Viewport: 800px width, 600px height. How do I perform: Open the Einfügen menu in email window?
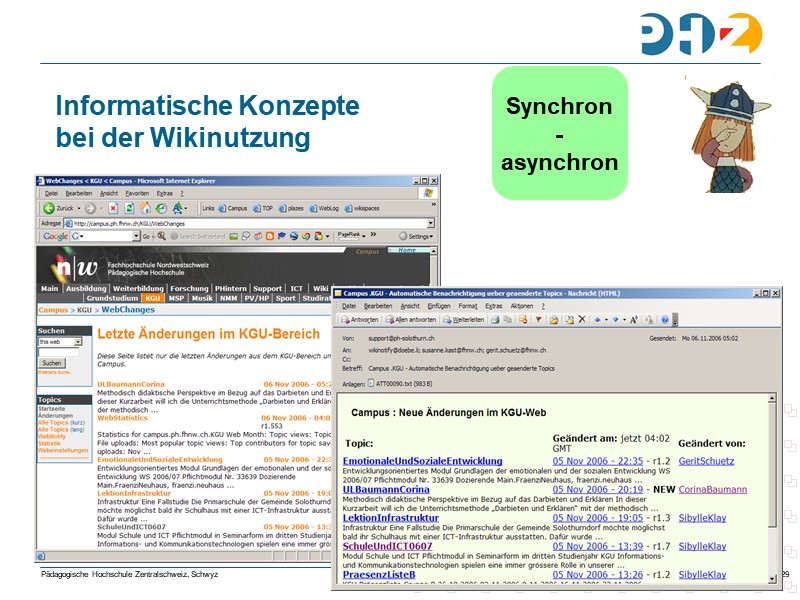[x=439, y=306]
